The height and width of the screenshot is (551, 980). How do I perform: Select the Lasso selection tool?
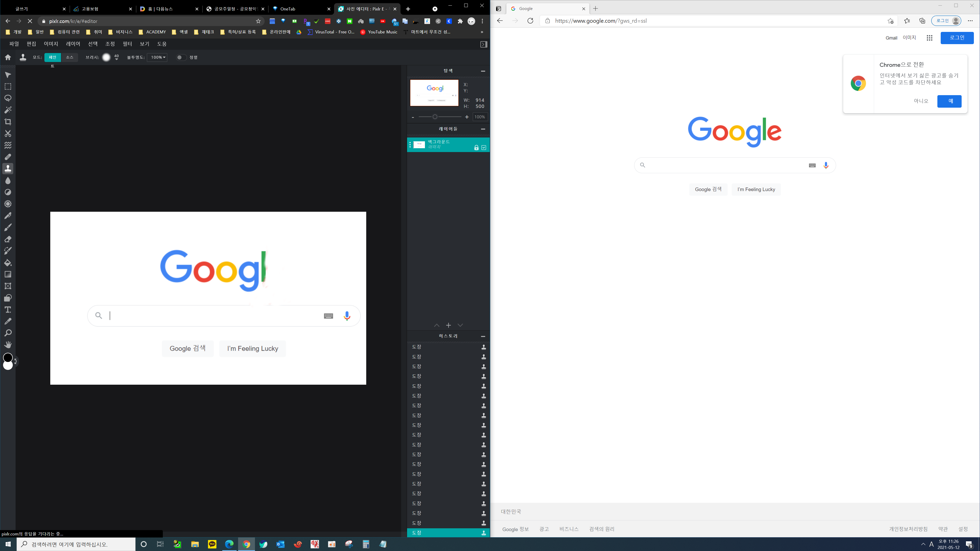pos(8,98)
